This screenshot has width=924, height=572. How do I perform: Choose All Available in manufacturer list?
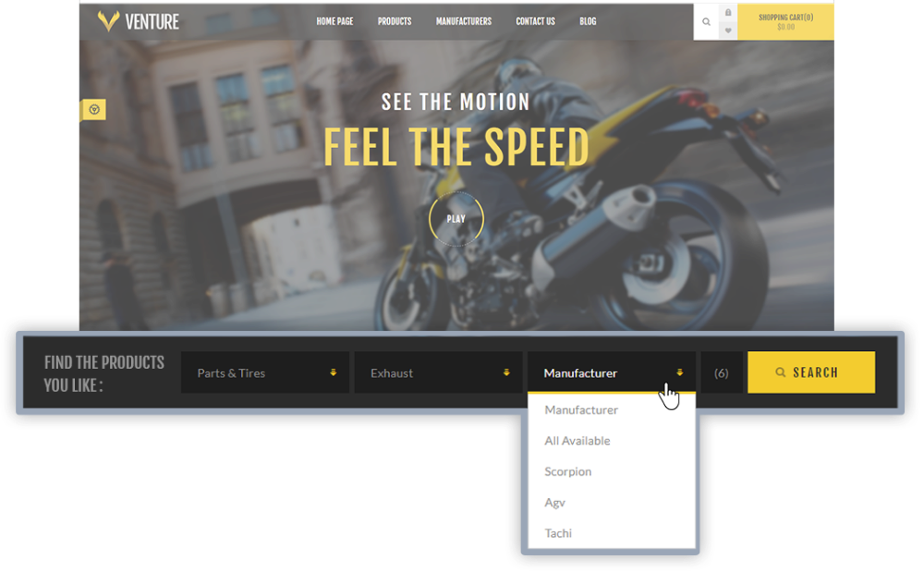pos(577,441)
